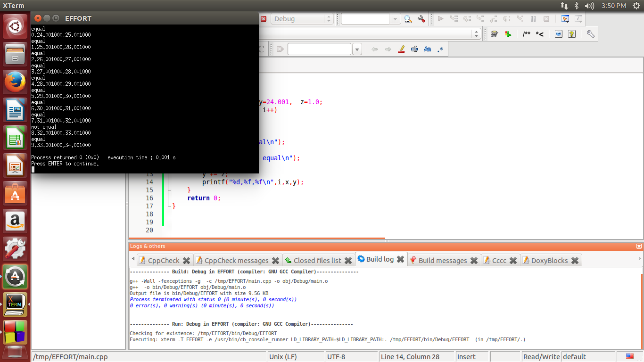Start the debugger with the Debug/Continue arrow
Image resolution: width=644 pixels, height=362 pixels.
(x=440, y=19)
